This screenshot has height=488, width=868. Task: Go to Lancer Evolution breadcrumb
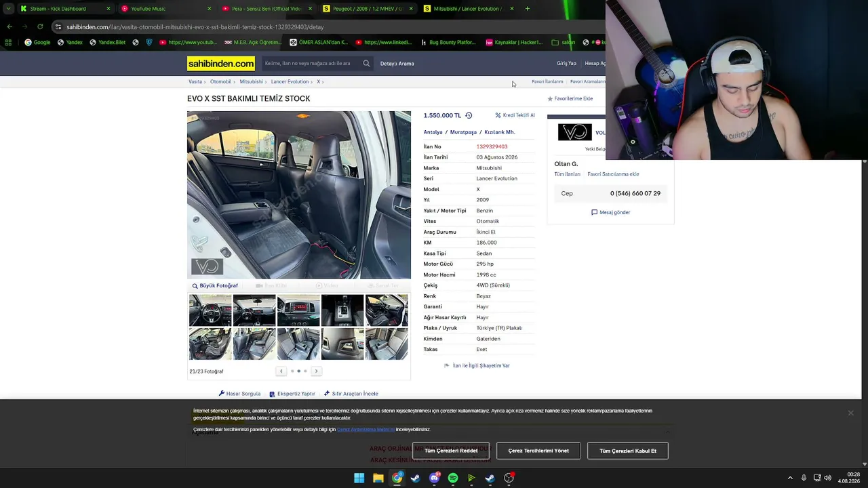pos(290,81)
